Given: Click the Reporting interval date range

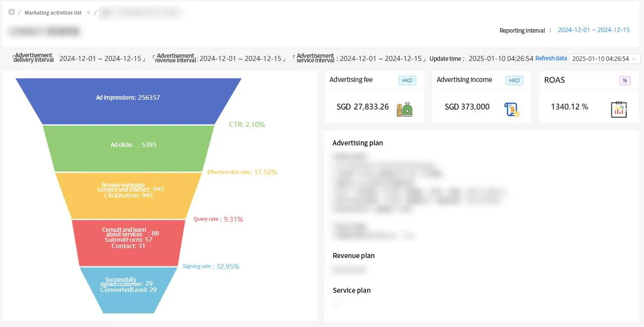Looking at the screenshot, I should click(594, 30).
